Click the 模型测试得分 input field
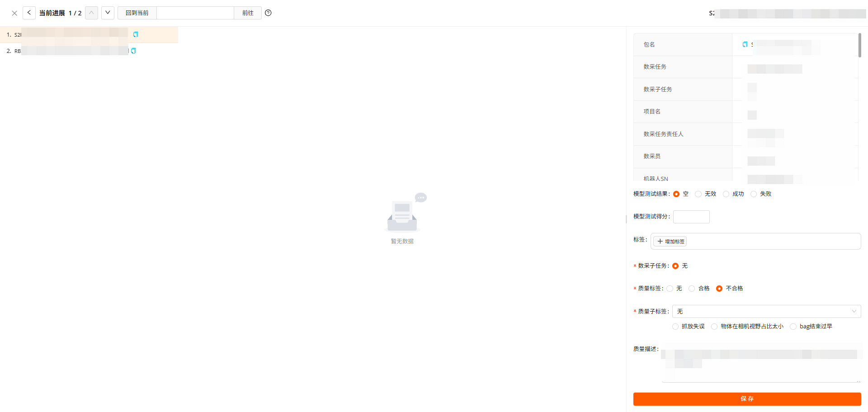The image size is (868, 412). pyautogui.click(x=691, y=217)
